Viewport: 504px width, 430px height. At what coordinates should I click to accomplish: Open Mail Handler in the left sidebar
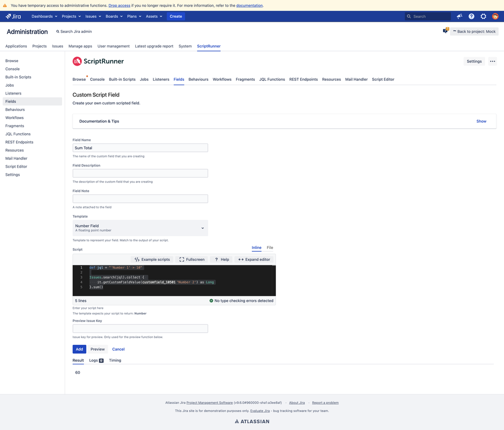(16, 158)
